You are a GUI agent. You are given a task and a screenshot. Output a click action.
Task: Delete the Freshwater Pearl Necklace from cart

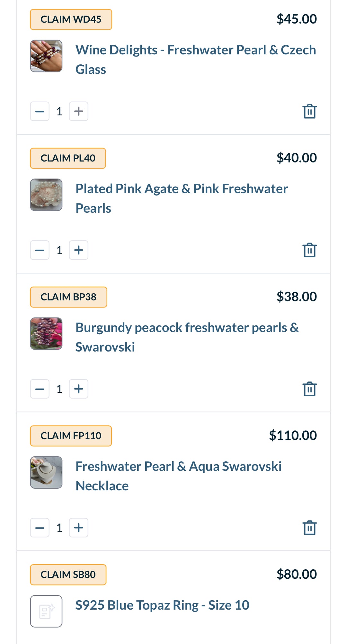pyautogui.click(x=309, y=528)
